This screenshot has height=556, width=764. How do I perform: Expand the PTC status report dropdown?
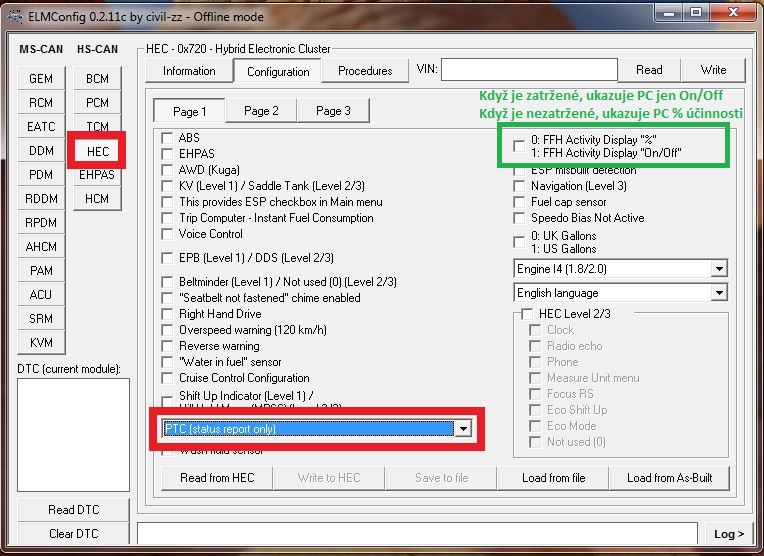click(x=462, y=429)
